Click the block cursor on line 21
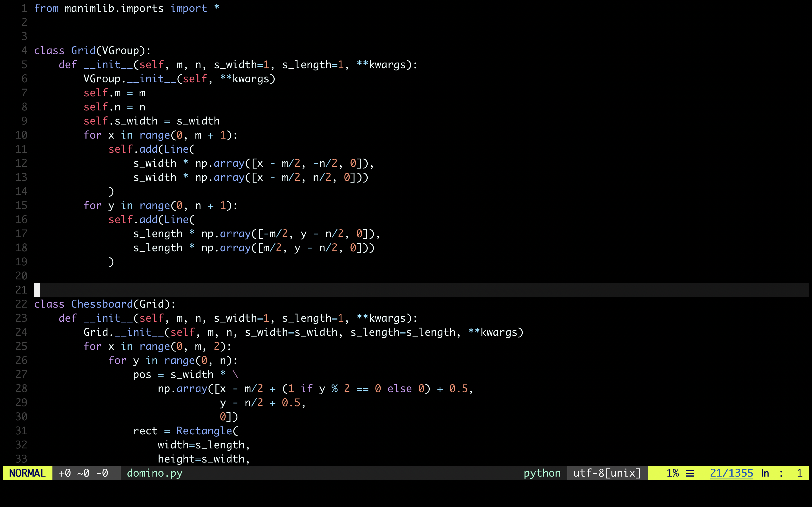The image size is (812, 507). pyautogui.click(x=37, y=290)
